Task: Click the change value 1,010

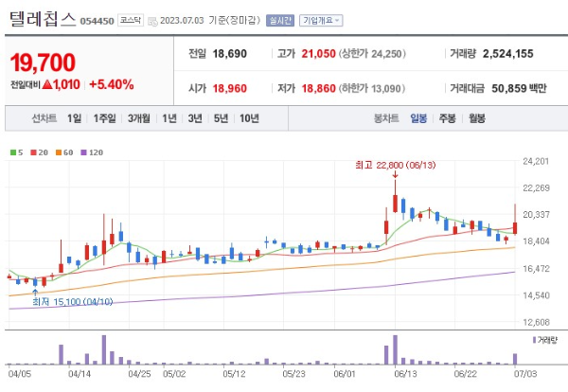Action: pyautogui.click(x=66, y=84)
